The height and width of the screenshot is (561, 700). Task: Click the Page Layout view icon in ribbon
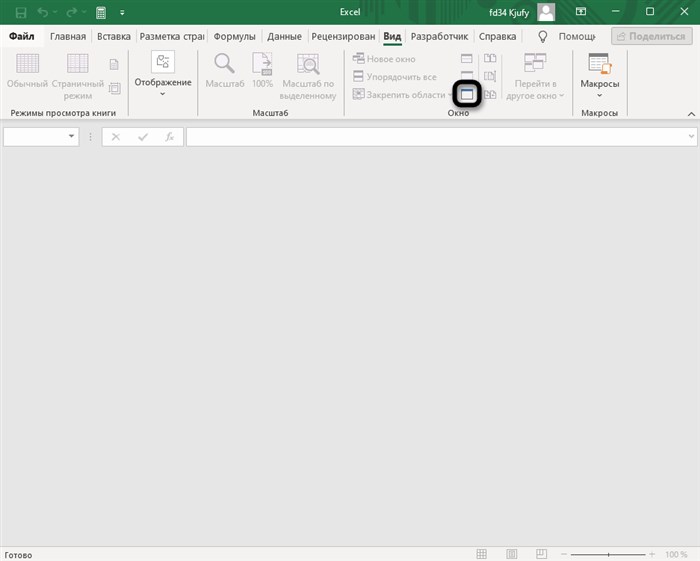tap(114, 65)
